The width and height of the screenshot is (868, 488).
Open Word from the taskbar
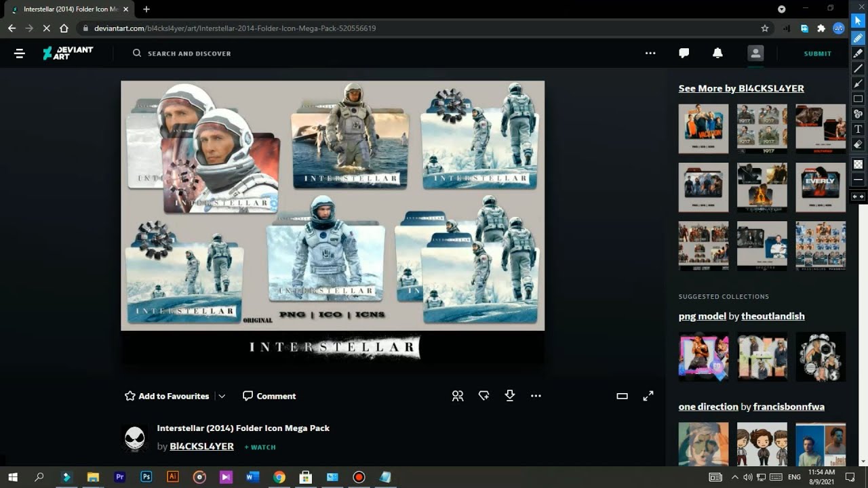(x=252, y=477)
